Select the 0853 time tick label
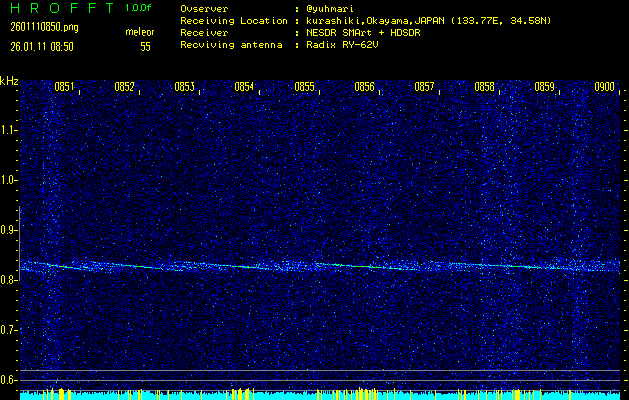This screenshot has height=400, width=629. [x=184, y=87]
